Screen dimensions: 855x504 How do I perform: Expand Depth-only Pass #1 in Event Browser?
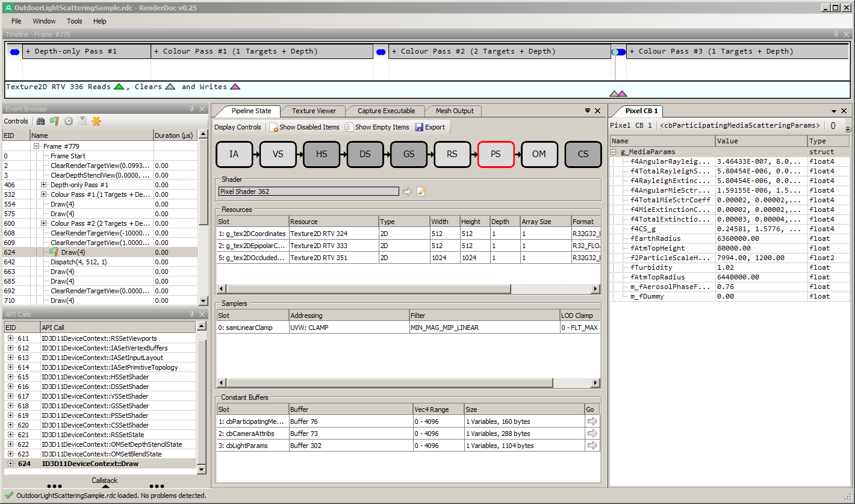pos(43,185)
